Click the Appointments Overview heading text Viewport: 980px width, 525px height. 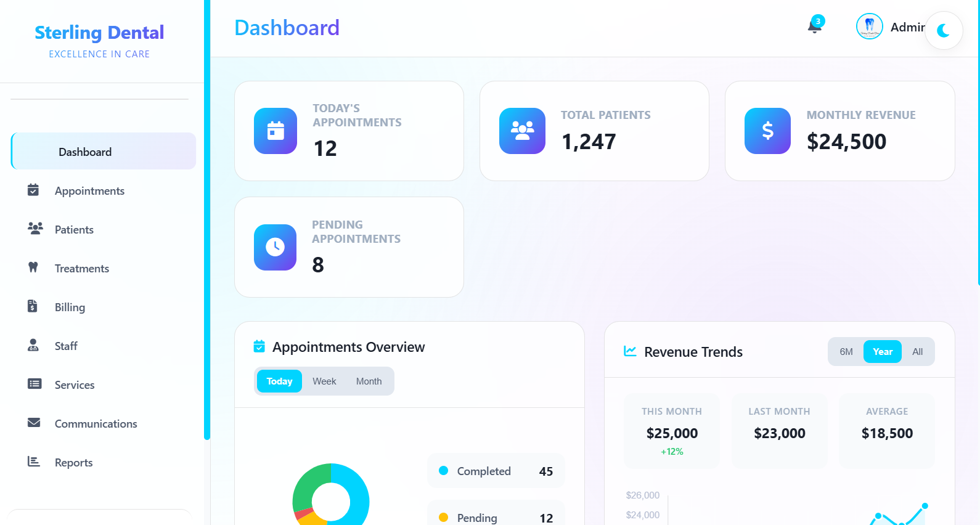(349, 347)
